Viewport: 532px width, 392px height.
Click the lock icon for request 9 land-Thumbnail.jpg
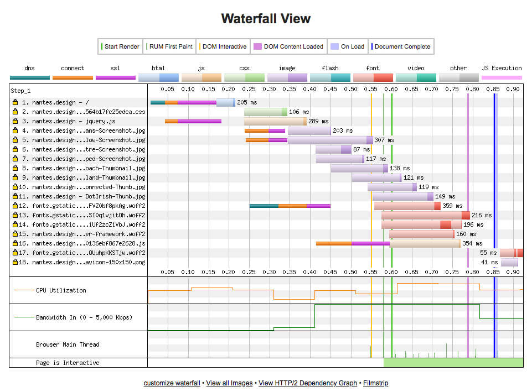click(15, 177)
